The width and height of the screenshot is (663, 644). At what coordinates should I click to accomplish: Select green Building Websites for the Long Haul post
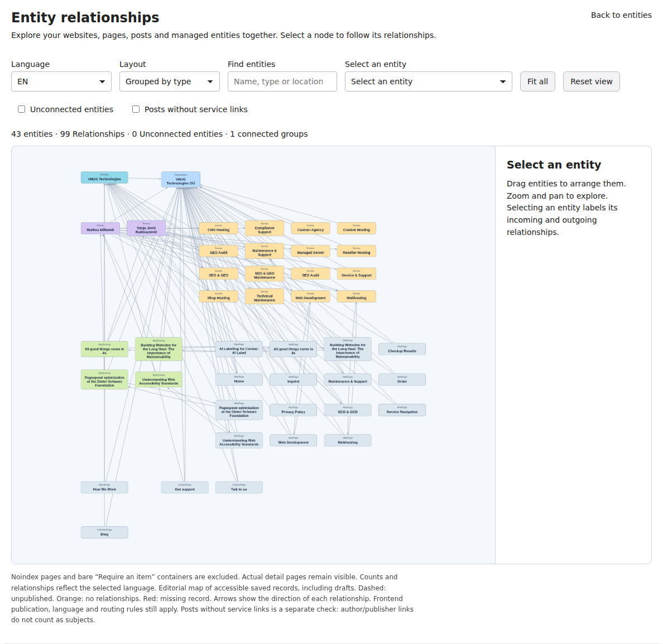158,349
